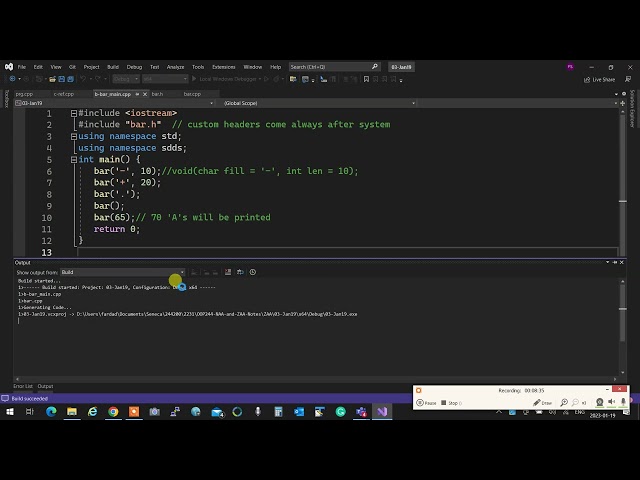Collapse the #include region at line 1
640x480 pixels.
pyautogui.click(x=73, y=113)
